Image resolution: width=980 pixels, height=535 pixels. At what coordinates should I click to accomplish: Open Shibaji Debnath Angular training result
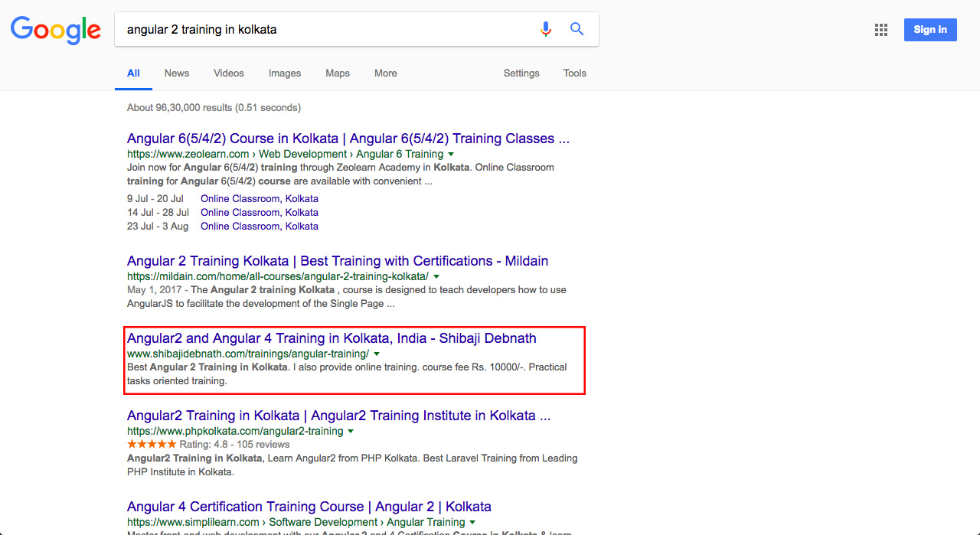click(x=332, y=338)
